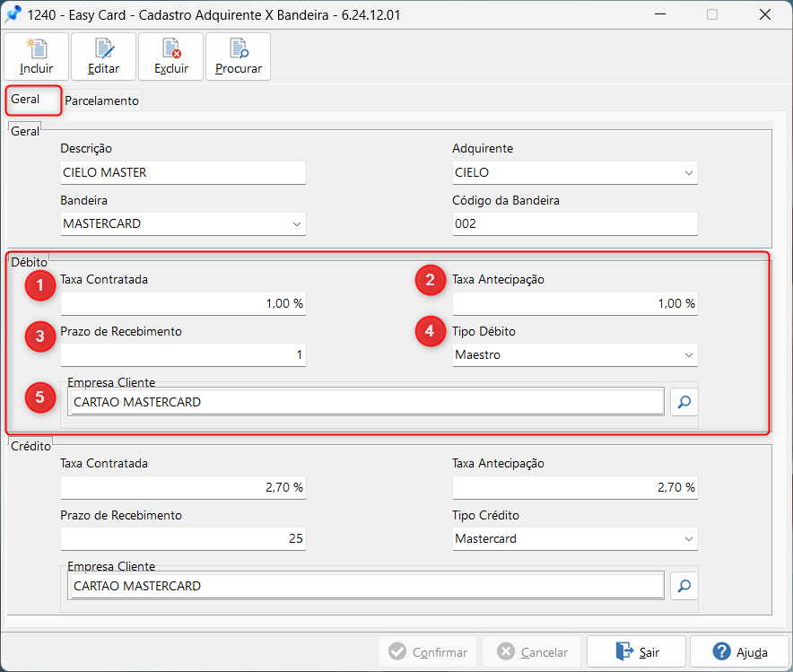This screenshot has width=793, height=672.
Task: Select the Débito Taxa Contratada field
Action: coord(183,303)
